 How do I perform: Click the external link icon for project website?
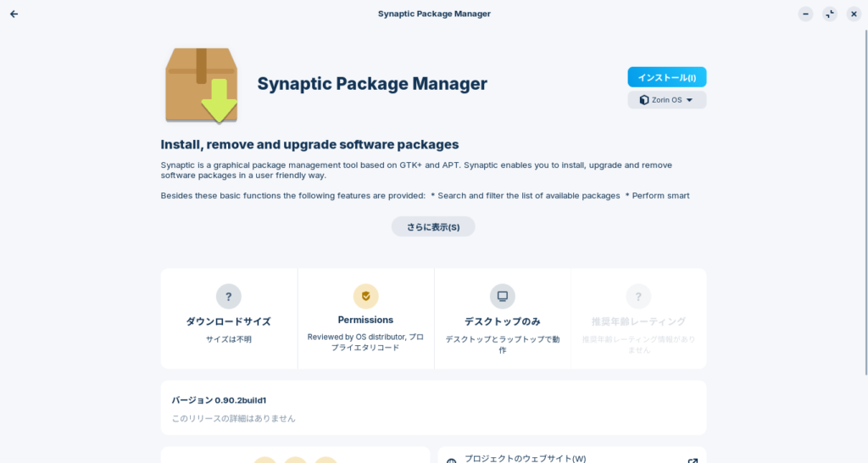click(x=693, y=460)
